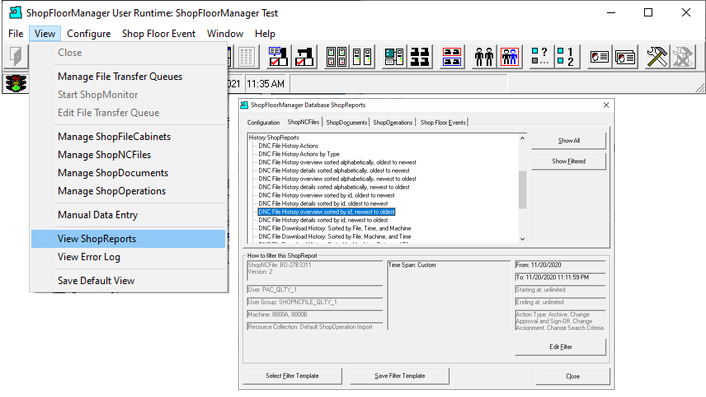Click the machine with red checkmark icon
The width and height of the screenshot is (706, 397).
tap(304, 57)
